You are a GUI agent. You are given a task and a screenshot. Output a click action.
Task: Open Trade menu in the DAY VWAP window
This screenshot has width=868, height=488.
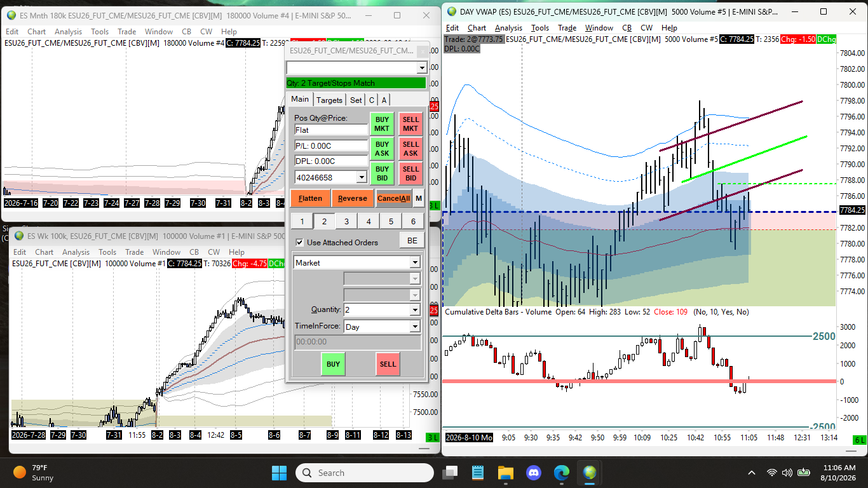click(567, 28)
